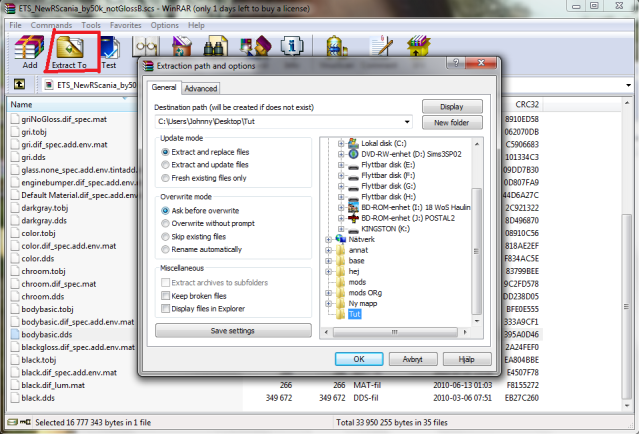Select Extract and update files option
Screen dimensions: 639x434
tap(205, 165)
